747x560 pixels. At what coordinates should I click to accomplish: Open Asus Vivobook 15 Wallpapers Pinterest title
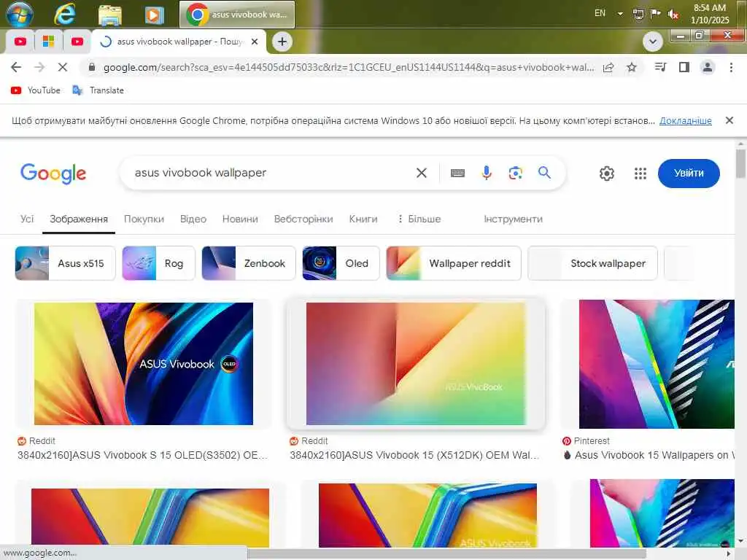pyautogui.click(x=649, y=455)
